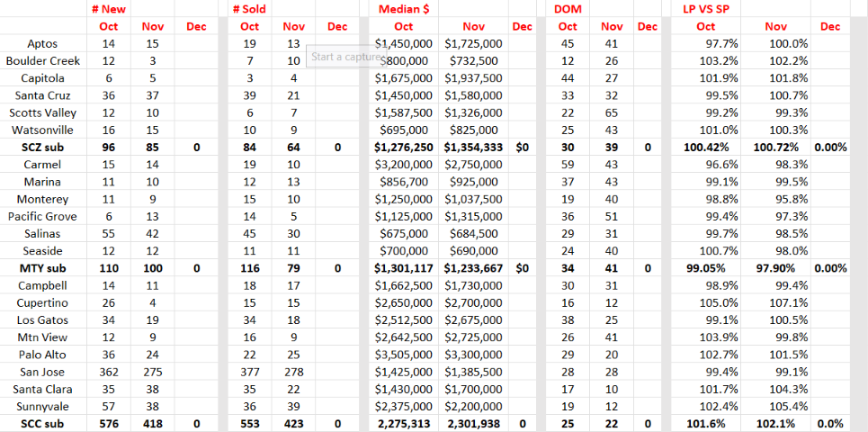Select the Los Gatos row label

[42, 319]
